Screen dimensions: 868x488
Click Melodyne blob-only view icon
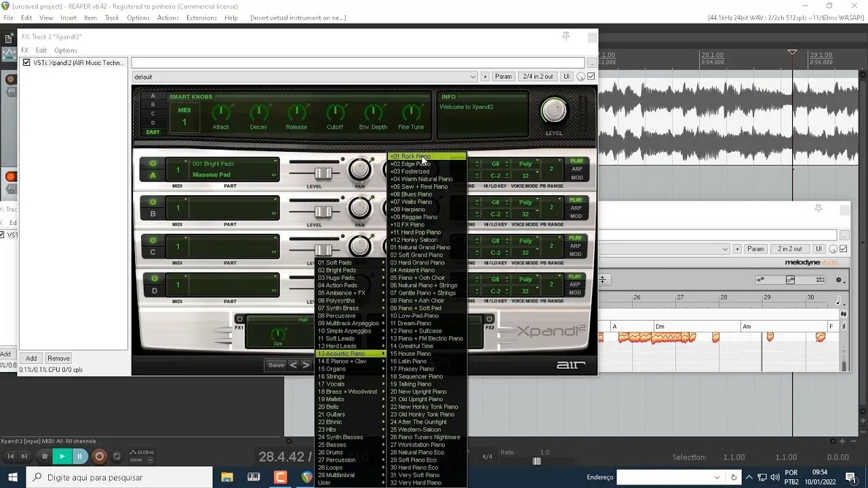point(760,280)
